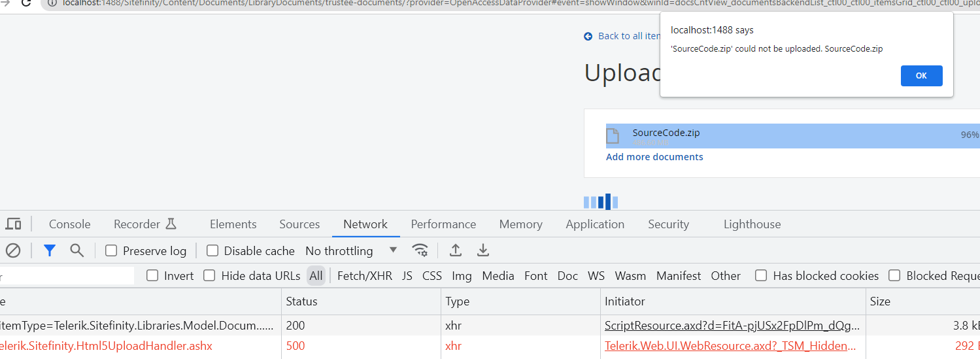Filter requests by JS
Viewport: 980px width, 359px height.
click(x=407, y=275)
